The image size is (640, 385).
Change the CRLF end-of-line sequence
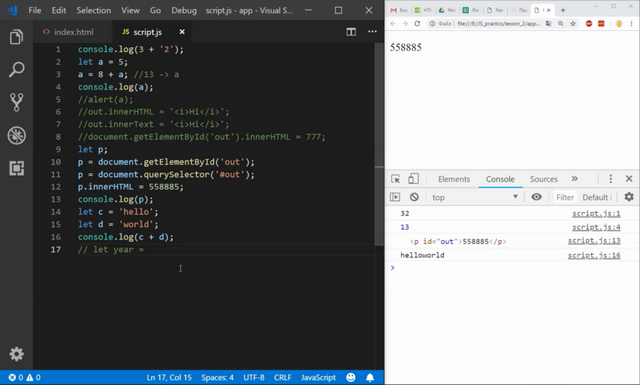282,377
